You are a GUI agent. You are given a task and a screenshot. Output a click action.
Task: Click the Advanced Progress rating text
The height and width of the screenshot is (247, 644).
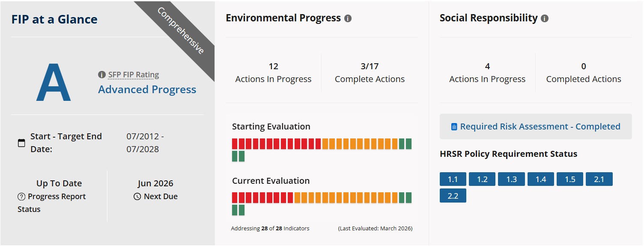147,90
